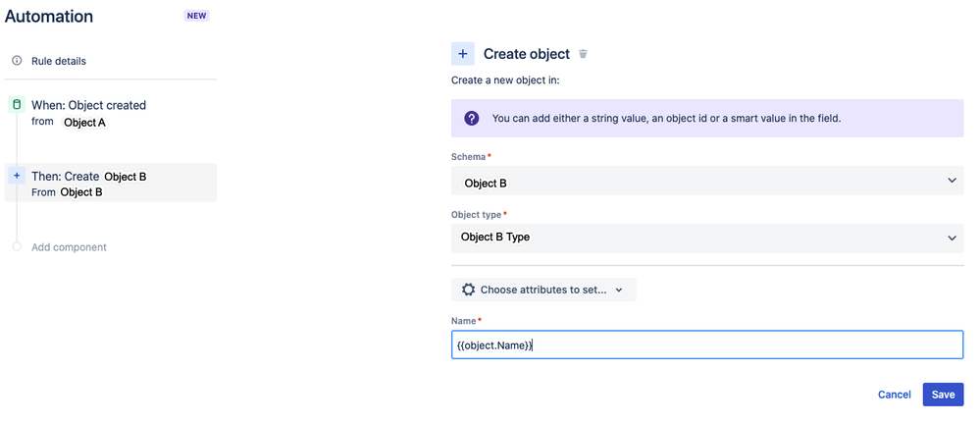Screen dimensions: 980x424
Task: Click the trash icon beside Create object
Action: pyautogui.click(x=583, y=54)
